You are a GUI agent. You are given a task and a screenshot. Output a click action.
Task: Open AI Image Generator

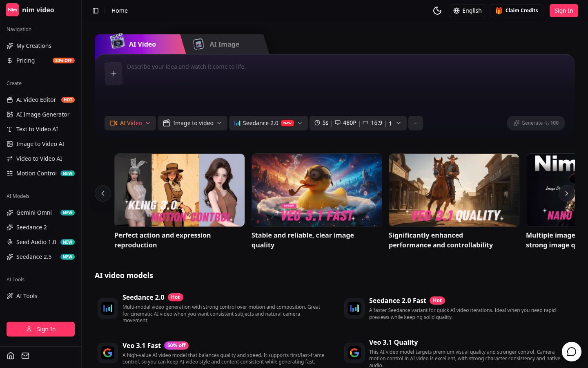click(40, 114)
